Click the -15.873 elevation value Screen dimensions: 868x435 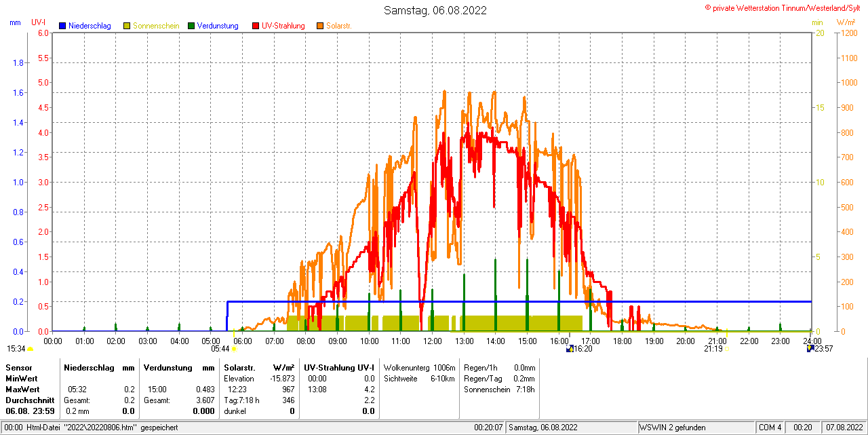click(281, 378)
